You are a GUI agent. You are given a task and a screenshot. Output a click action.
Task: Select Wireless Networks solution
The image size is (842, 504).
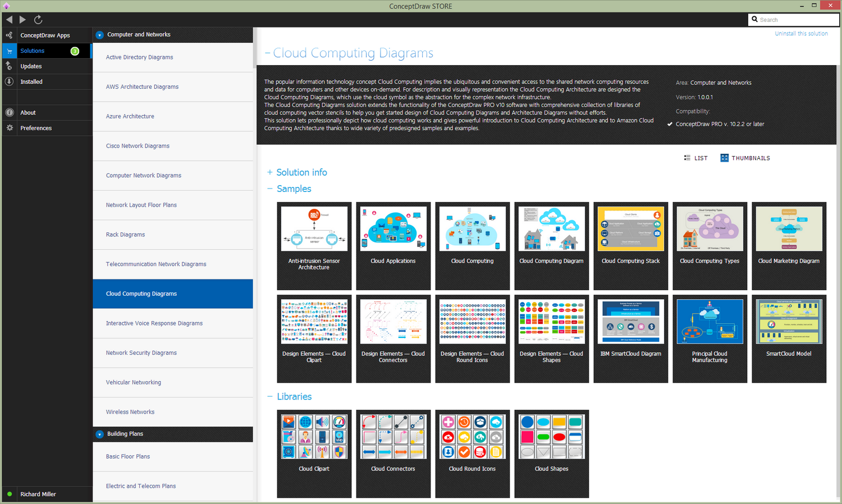click(x=173, y=412)
